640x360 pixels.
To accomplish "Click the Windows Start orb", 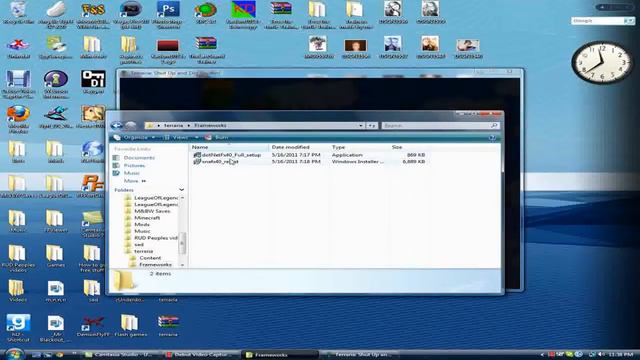I will (15, 354).
